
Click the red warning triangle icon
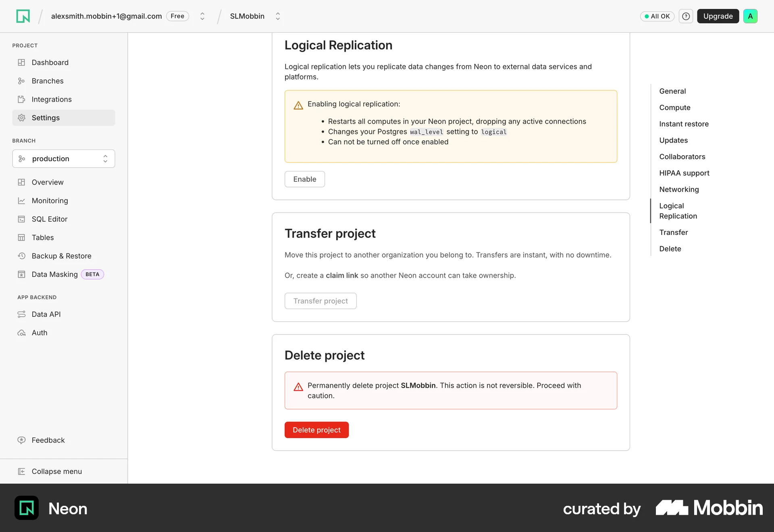pos(298,387)
